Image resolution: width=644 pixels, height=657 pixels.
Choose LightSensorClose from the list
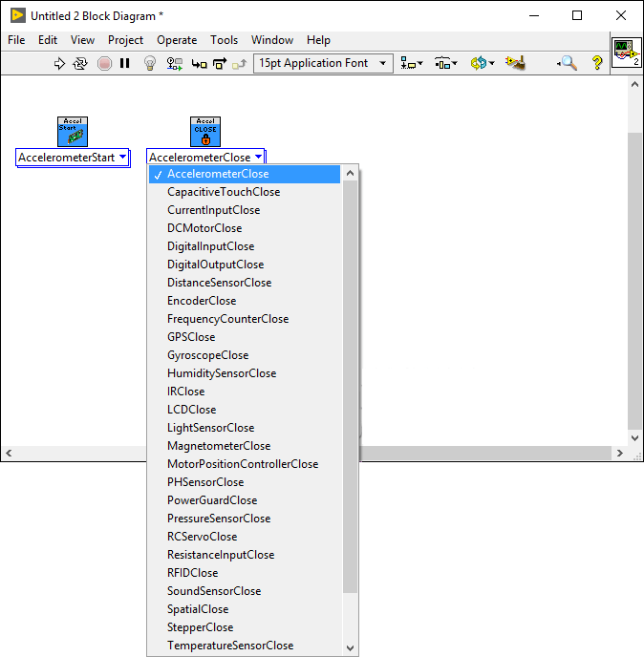point(245,428)
